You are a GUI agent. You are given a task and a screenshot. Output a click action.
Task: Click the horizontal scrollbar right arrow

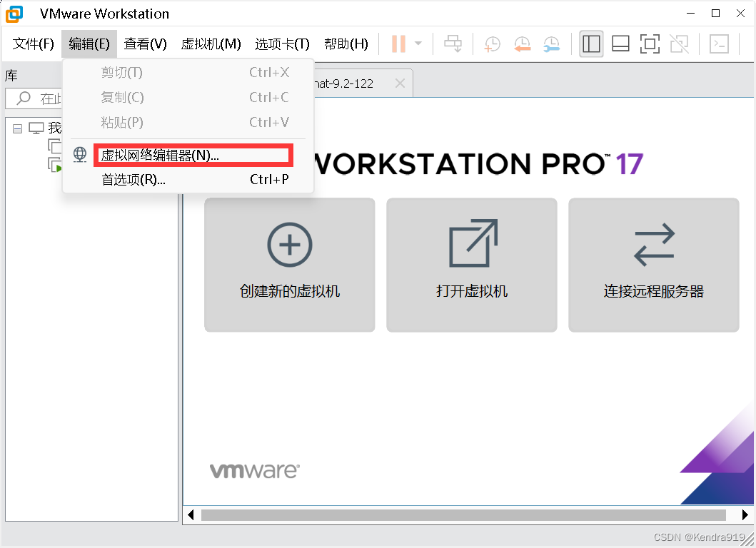pos(745,514)
